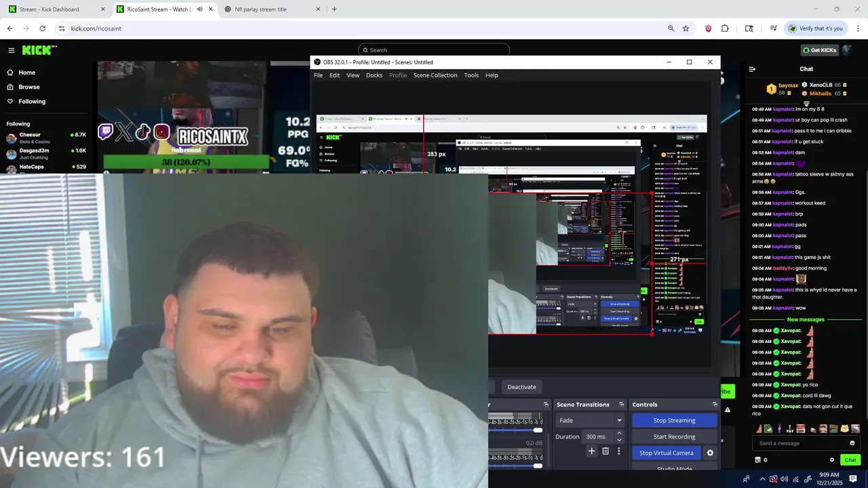Screen dimensions: 868x488
Task: Open OBS File menu
Action: point(318,75)
